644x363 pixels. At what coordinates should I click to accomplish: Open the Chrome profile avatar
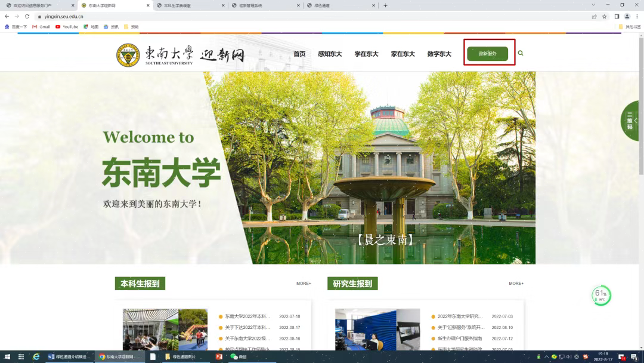(627, 17)
